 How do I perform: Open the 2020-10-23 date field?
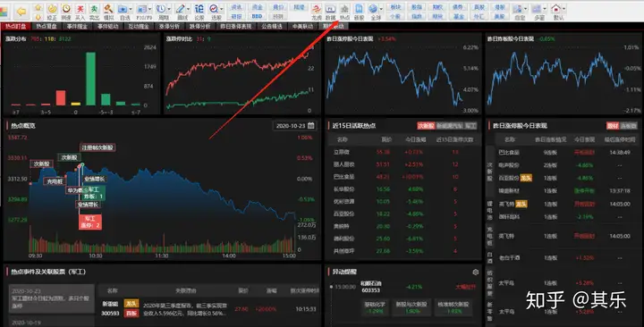pos(294,126)
